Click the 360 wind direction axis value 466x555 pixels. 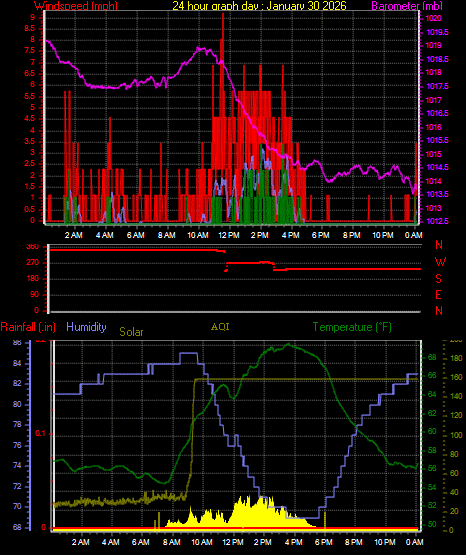pos(33,247)
